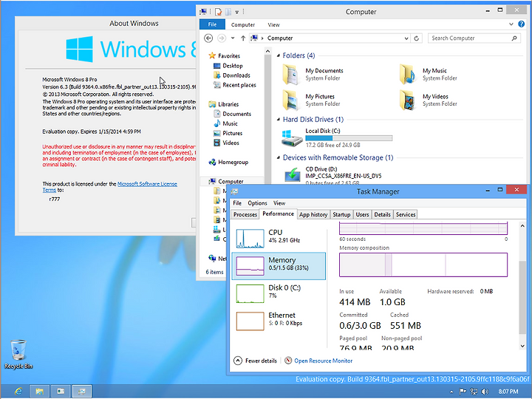Switch to App history tab

click(313, 214)
